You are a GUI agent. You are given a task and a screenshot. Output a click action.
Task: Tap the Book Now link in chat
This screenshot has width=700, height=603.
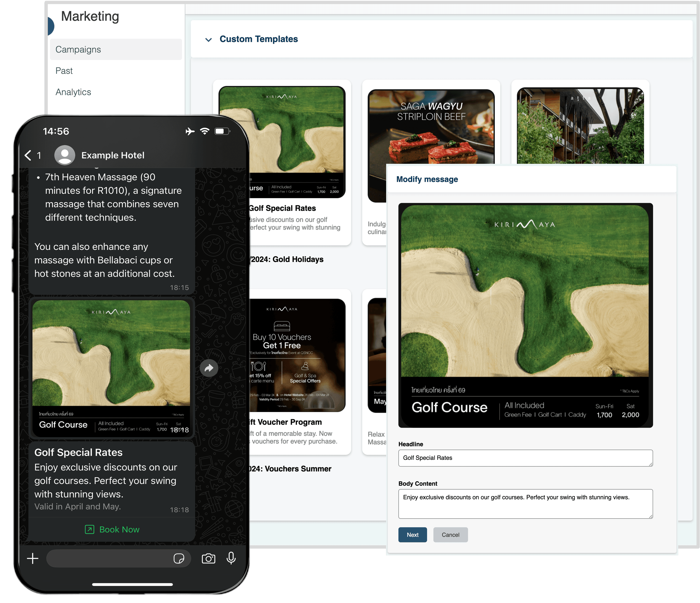112,529
